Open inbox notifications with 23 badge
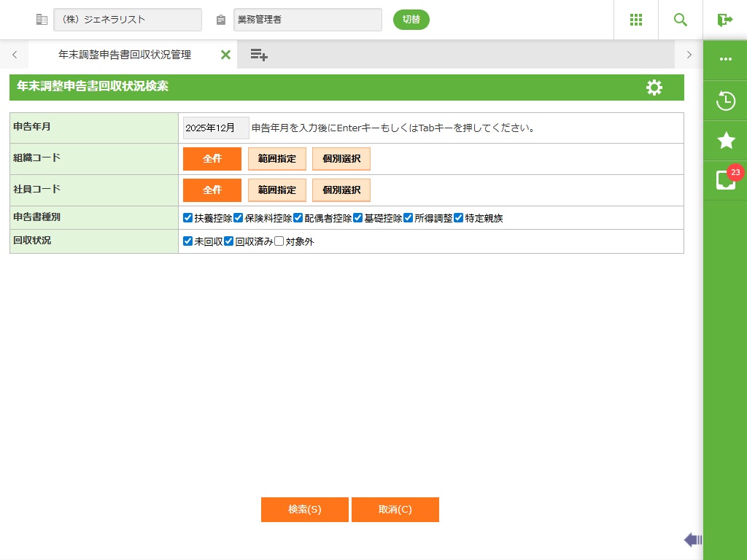The image size is (747, 560). coord(725,180)
